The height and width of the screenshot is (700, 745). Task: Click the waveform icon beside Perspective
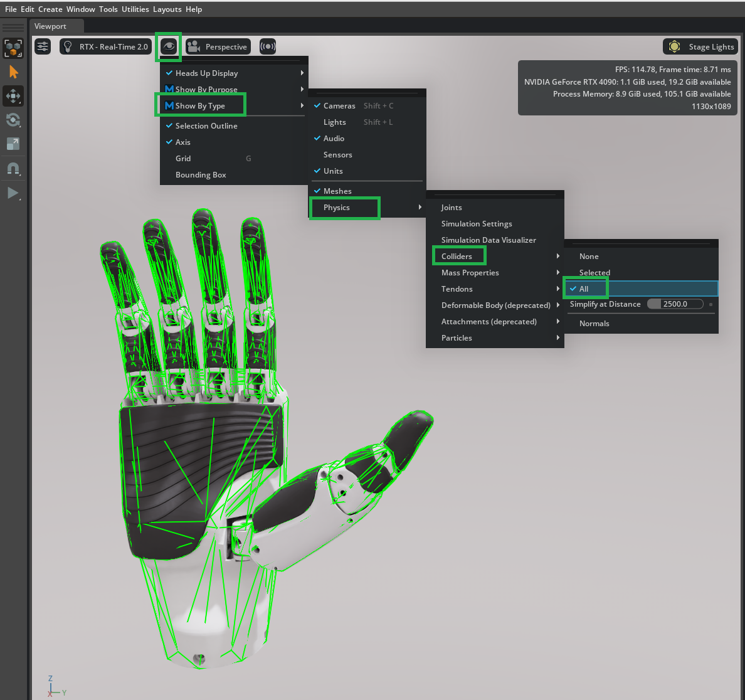point(268,46)
